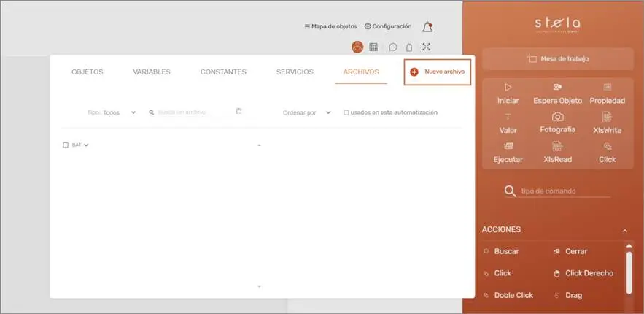Select the Doble Click action

coord(508,295)
